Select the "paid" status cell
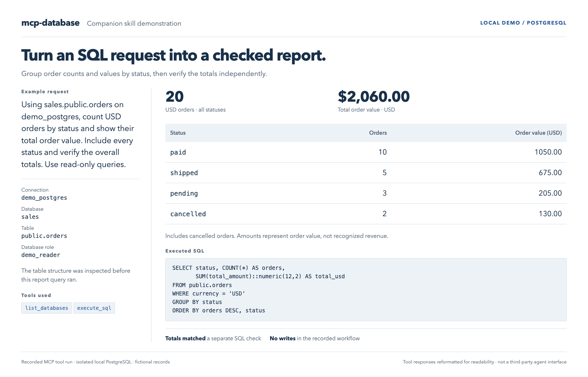This screenshot has height=377, width=588. [178, 152]
